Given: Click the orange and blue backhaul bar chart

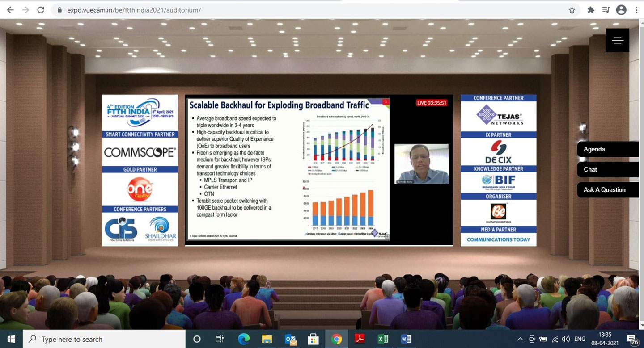Looking at the screenshot, I should [x=339, y=207].
